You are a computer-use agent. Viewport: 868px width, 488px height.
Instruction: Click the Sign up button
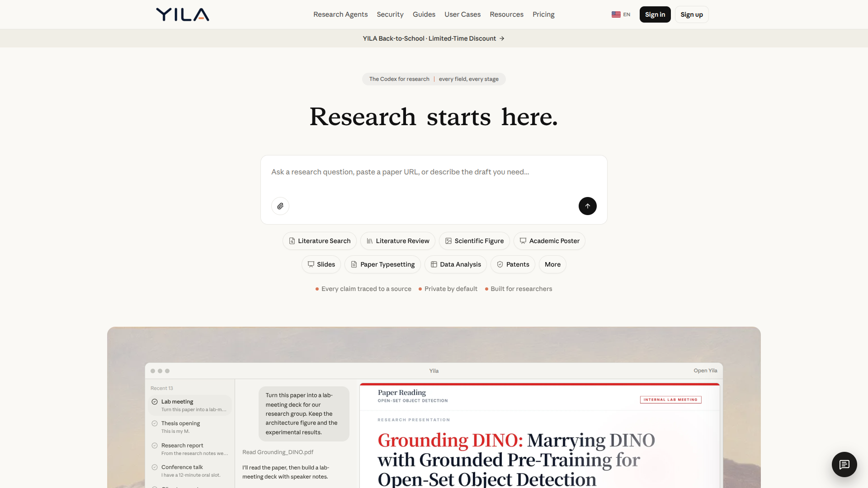[x=692, y=14]
